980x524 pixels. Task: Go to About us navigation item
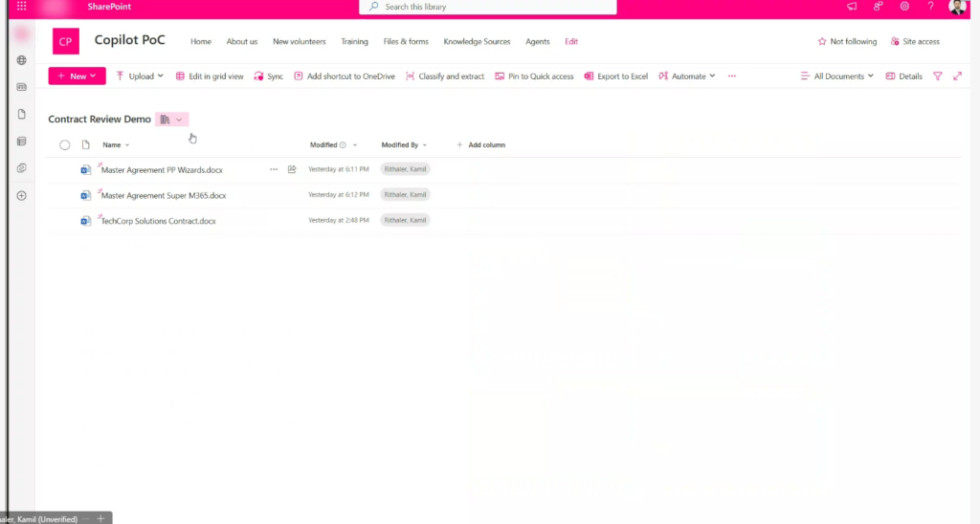click(242, 41)
